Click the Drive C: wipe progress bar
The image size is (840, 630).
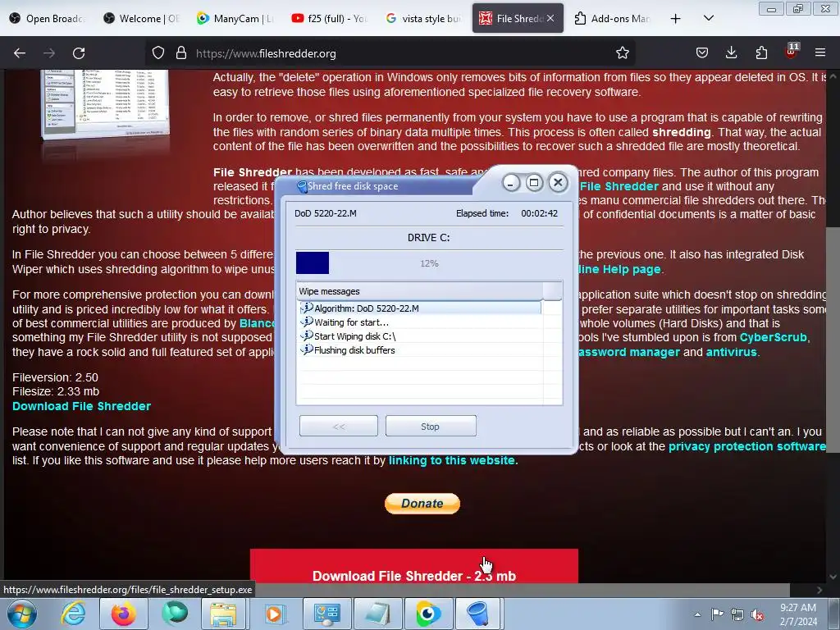[x=429, y=263]
